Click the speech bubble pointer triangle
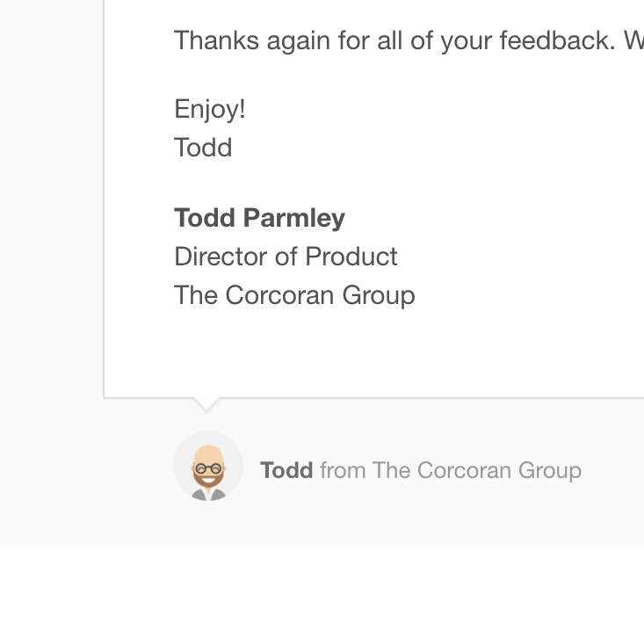This screenshot has height=644, width=644. coord(206,404)
